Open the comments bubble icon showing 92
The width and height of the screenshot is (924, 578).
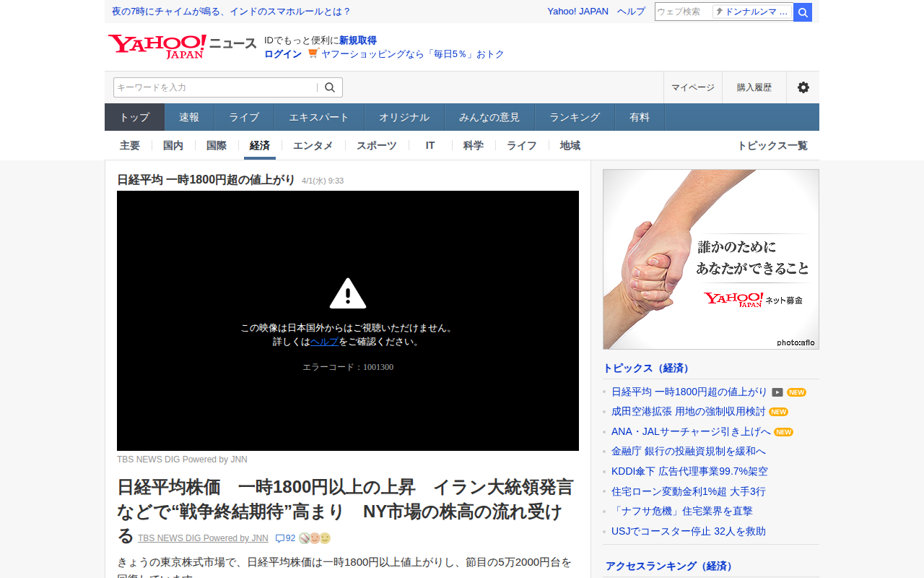point(286,538)
